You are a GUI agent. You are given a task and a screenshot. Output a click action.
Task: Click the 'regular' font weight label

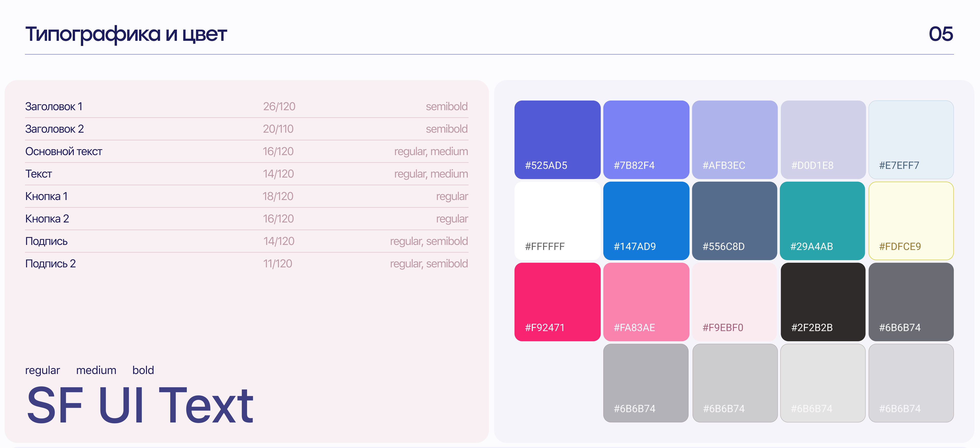click(x=42, y=370)
